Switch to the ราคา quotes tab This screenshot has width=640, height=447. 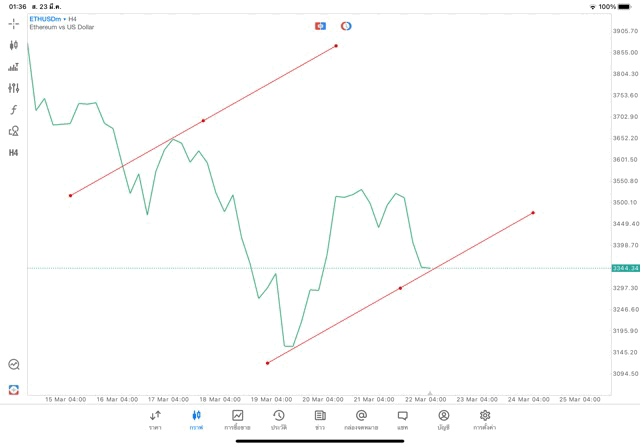tap(155, 420)
